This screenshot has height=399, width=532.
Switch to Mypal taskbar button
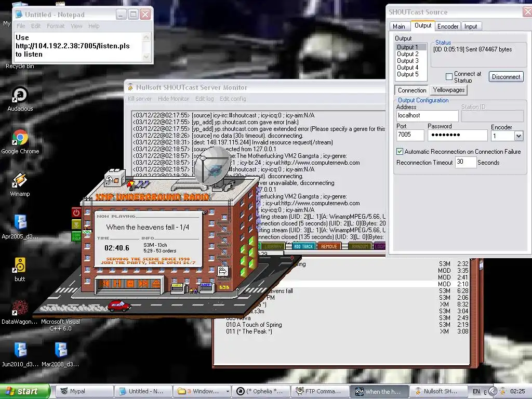tap(85, 391)
